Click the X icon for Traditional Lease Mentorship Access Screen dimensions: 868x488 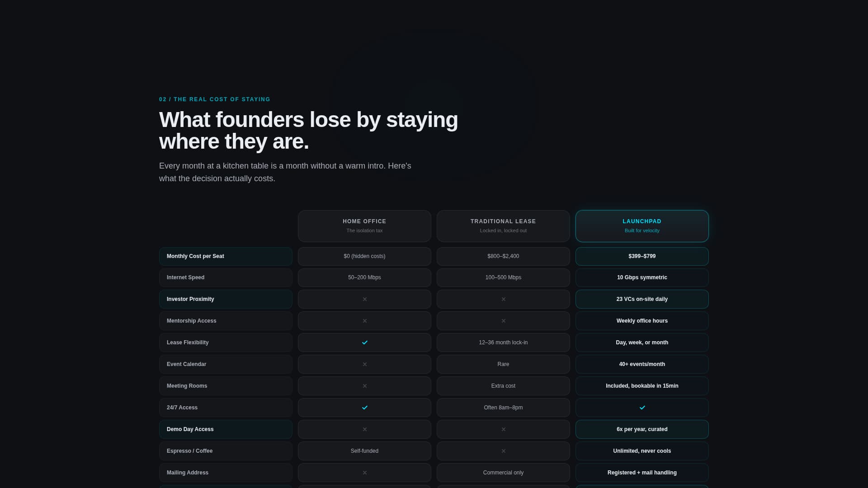(x=503, y=321)
